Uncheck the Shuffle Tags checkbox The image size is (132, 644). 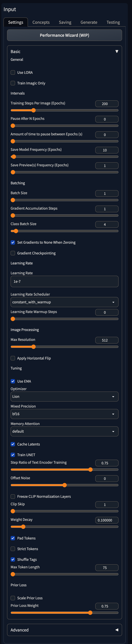coord(13,559)
